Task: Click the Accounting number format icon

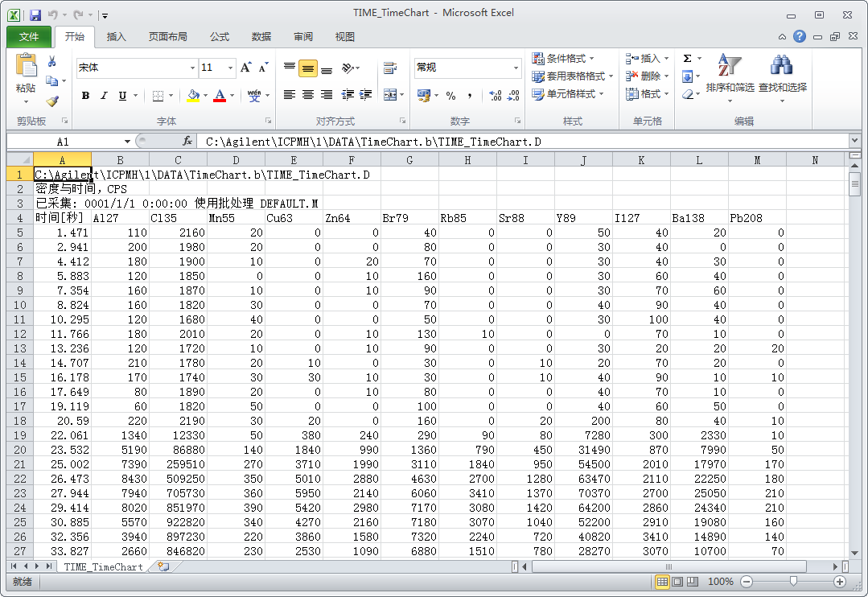Action: (424, 95)
